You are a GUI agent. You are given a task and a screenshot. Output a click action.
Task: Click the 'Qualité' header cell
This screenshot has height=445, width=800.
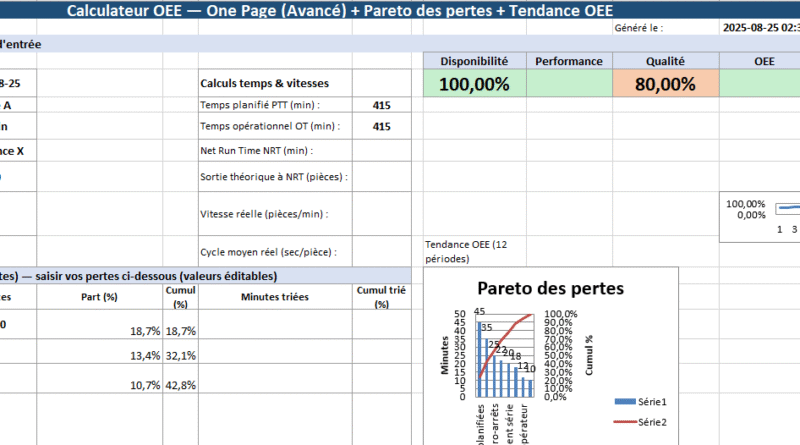coord(665,61)
